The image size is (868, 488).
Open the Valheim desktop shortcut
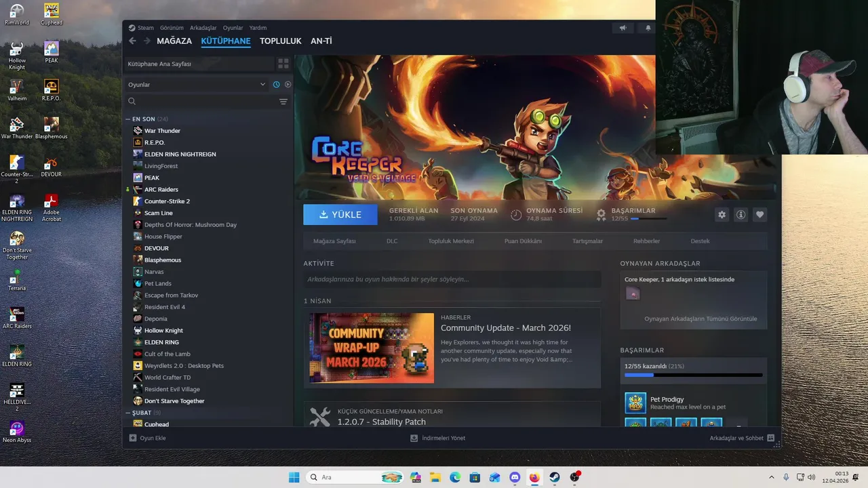click(17, 91)
